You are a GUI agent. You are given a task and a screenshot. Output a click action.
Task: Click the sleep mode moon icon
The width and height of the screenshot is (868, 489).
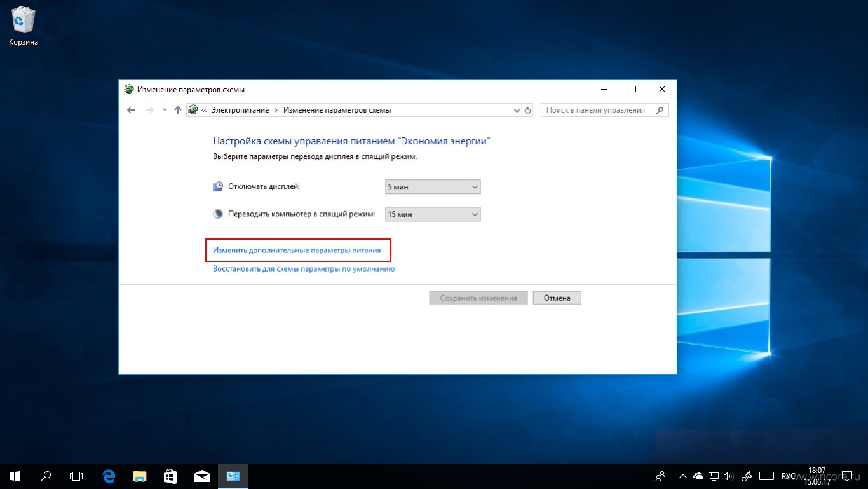[218, 214]
